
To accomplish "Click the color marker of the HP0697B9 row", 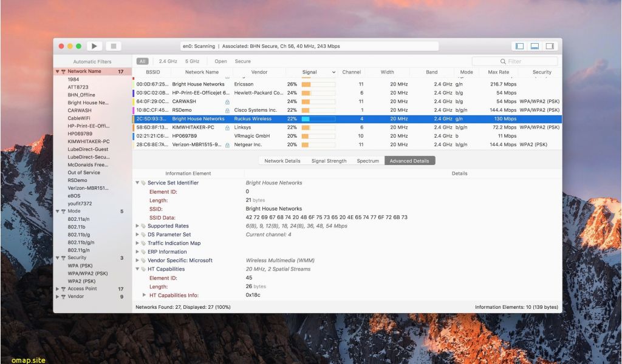I will [134, 136].
